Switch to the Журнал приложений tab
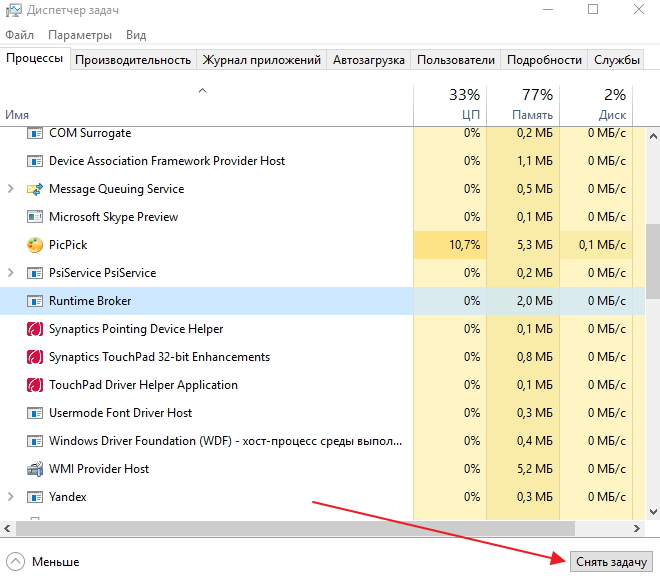Screen dimensions: 660x584 (261, 60)
